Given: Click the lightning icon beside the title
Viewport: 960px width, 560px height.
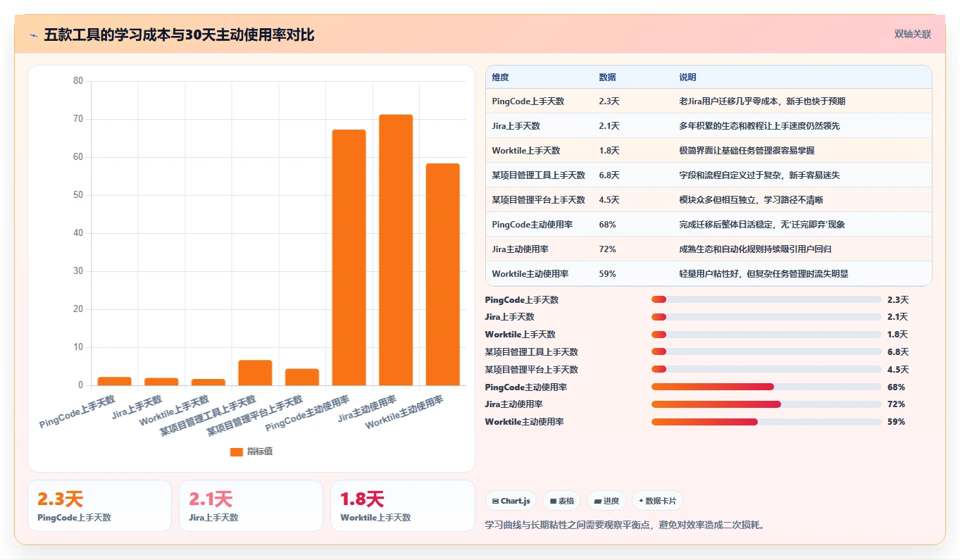Looking at the screenshot, I should tap(34, 35).
